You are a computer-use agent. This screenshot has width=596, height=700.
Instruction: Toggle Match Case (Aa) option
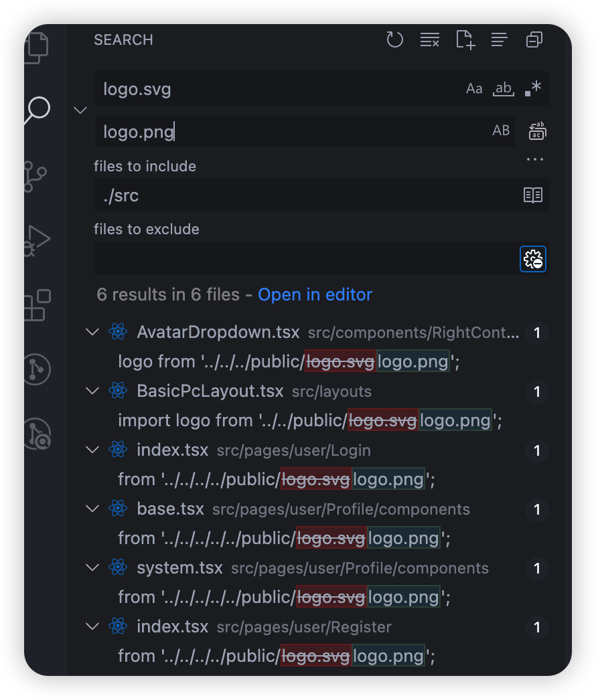point(474,88)
